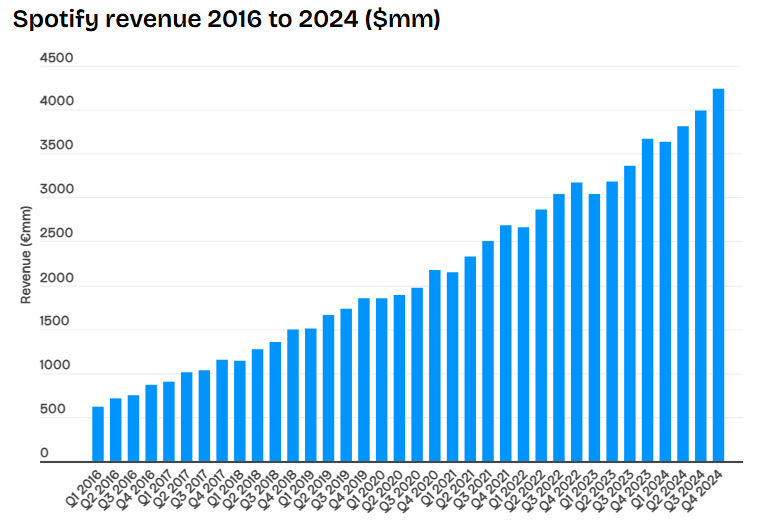This screenshot has height=525, width=763.
Task: Select the Q2 2016 revenue bar
Action: coord(116,430)
